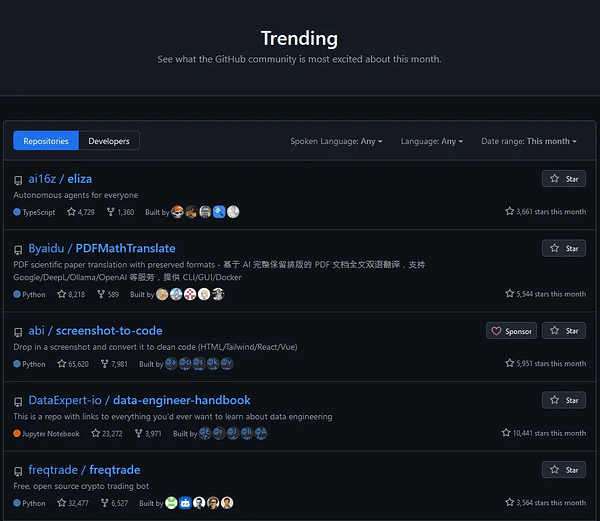Image resolution: width=600 pixels, height=521 pixels.
Task: Expand the Date range: This month dropdown
Action: tap(529, 141)
